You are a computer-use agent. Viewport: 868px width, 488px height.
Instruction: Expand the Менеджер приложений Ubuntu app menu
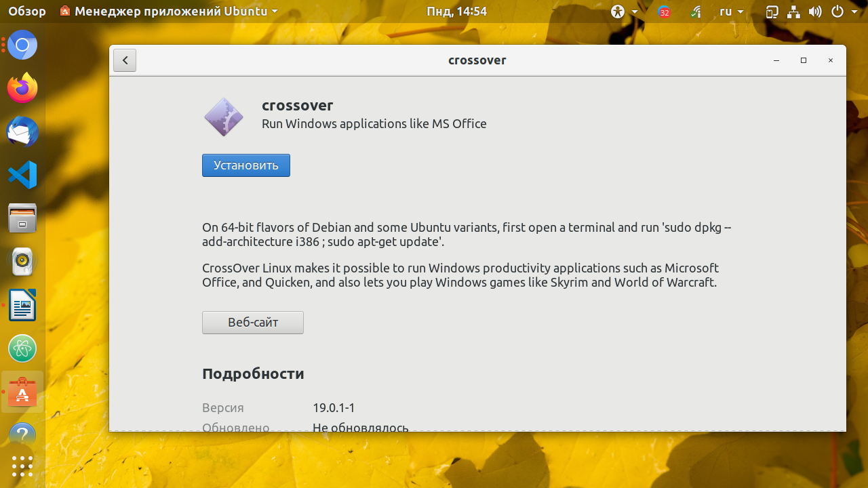point(169,12)
